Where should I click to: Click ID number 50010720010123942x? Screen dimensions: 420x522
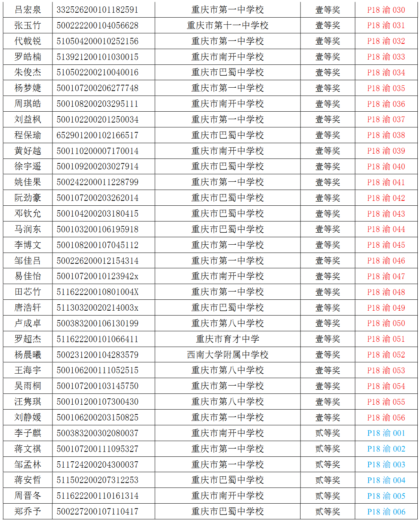[97, 276]
